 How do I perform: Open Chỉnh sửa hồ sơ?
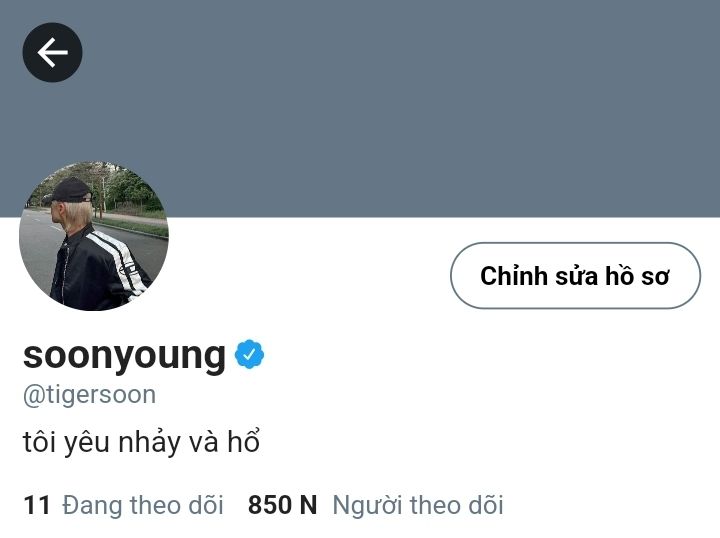(575, 275)
